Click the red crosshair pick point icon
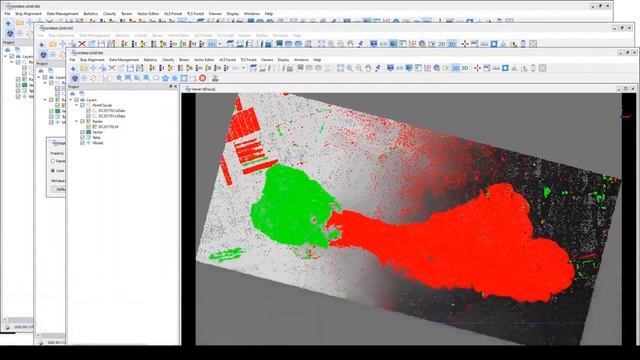 [x=478, y=69]
